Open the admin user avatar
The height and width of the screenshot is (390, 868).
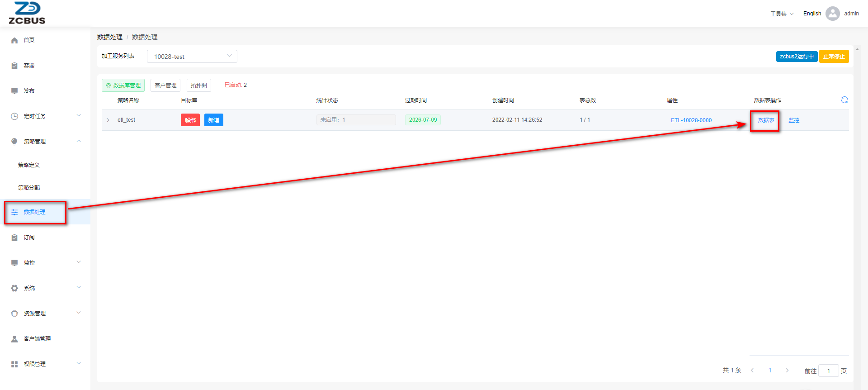[832, 14]
